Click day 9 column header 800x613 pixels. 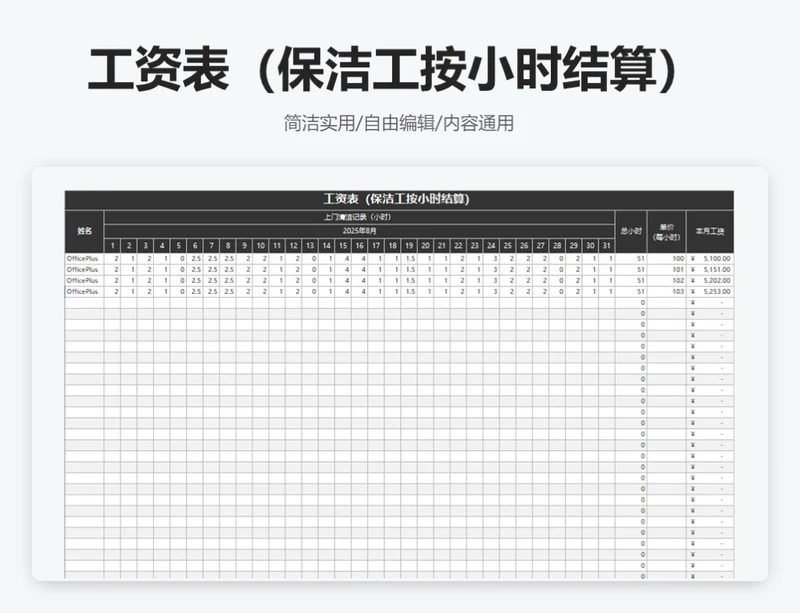pos(244,246)
